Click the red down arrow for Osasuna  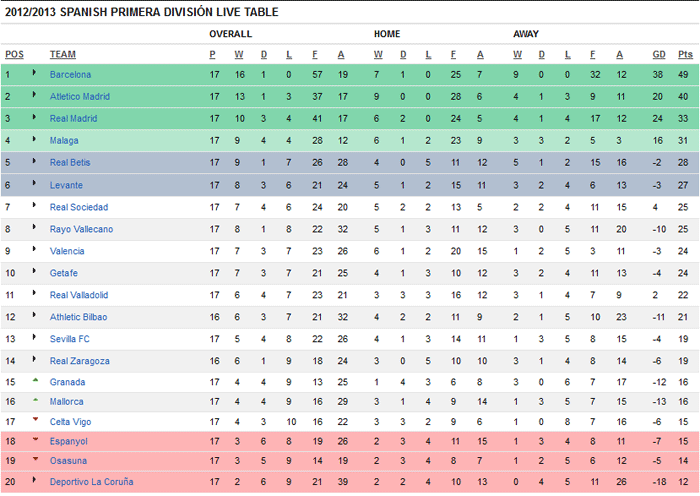[35, 458]
